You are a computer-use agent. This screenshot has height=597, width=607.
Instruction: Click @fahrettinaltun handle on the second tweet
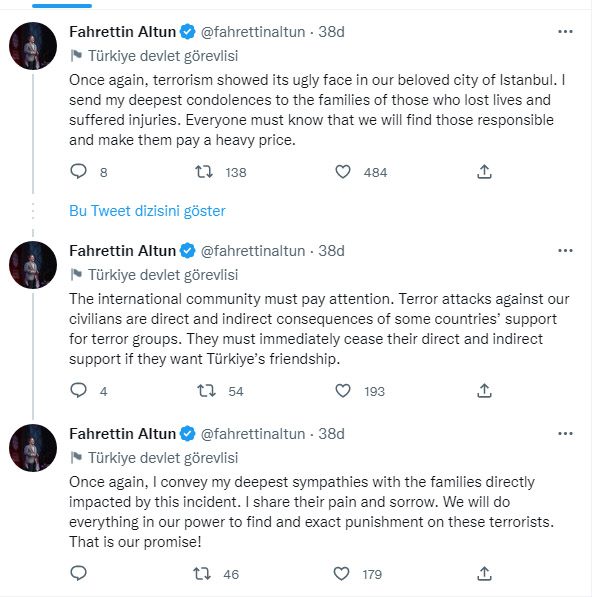tap(255, 250)
